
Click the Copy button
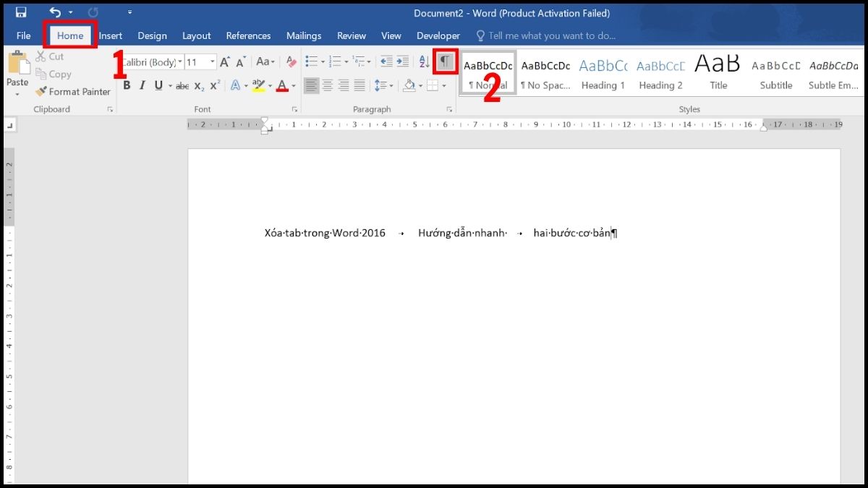tap(55, 74)
